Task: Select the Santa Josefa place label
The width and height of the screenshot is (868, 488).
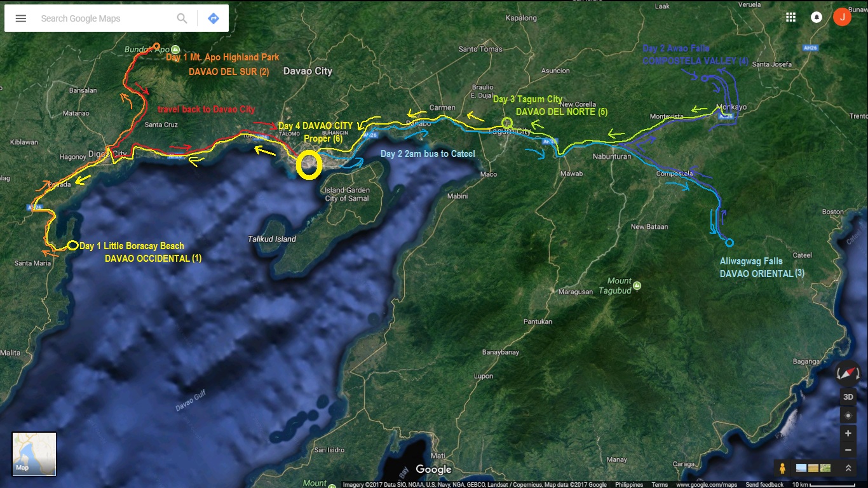Action: (772, 64)
